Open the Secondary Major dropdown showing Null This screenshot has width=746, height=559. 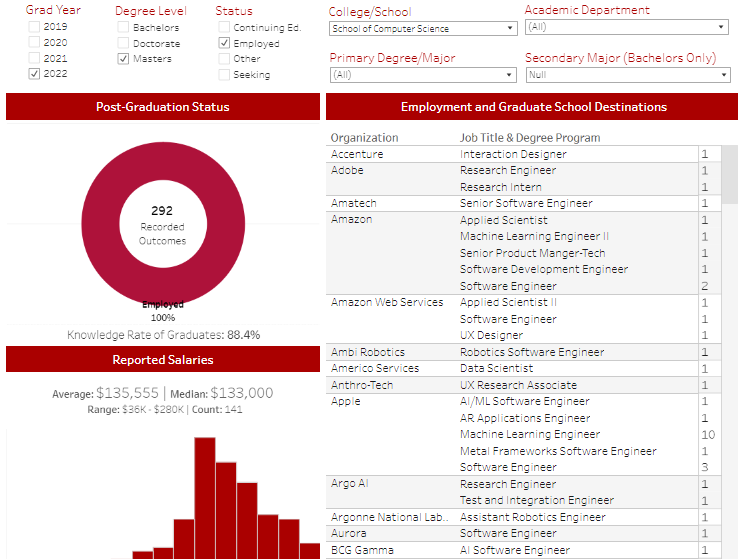(x=628, y=75)
